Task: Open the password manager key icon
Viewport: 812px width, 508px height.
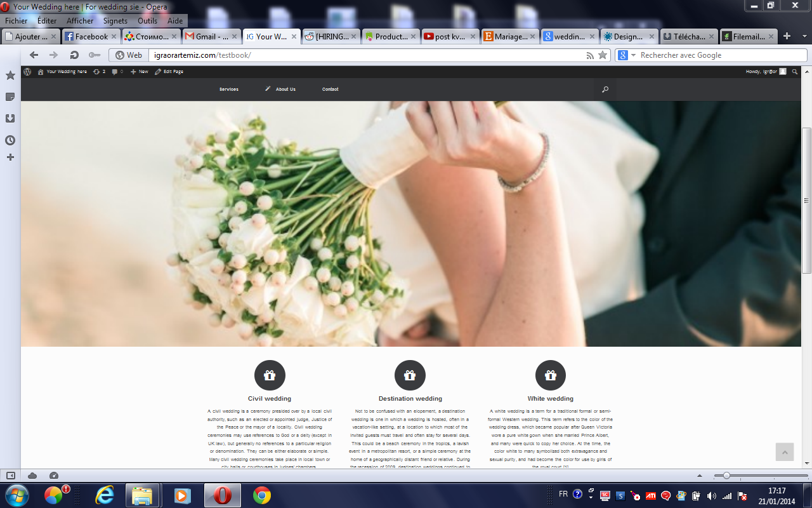Action: (95, 55)
